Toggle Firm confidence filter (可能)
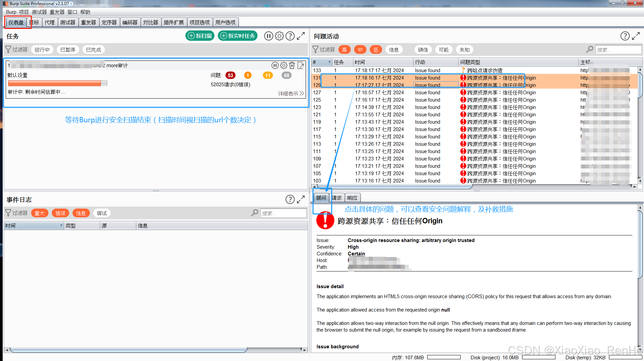Image resolution: width=644 pixels, height=361 pixels. [444, 49]
